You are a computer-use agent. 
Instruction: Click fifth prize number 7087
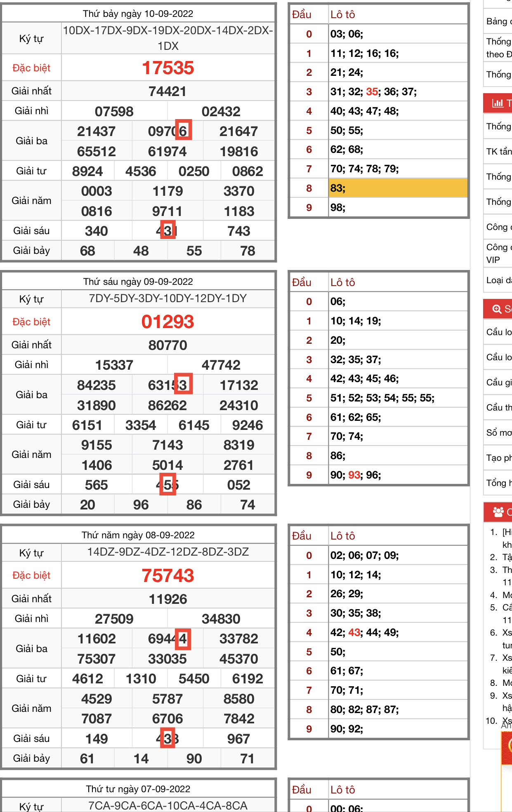97,718
